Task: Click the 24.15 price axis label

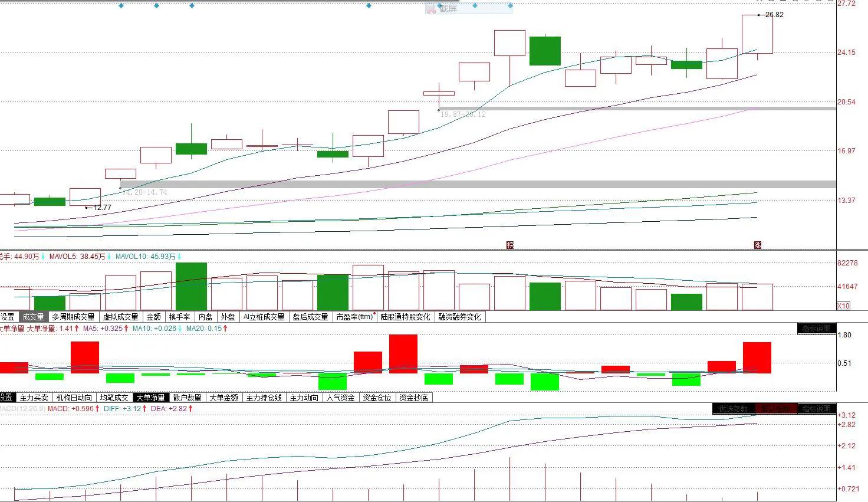Action: click(x=846, y=53)
